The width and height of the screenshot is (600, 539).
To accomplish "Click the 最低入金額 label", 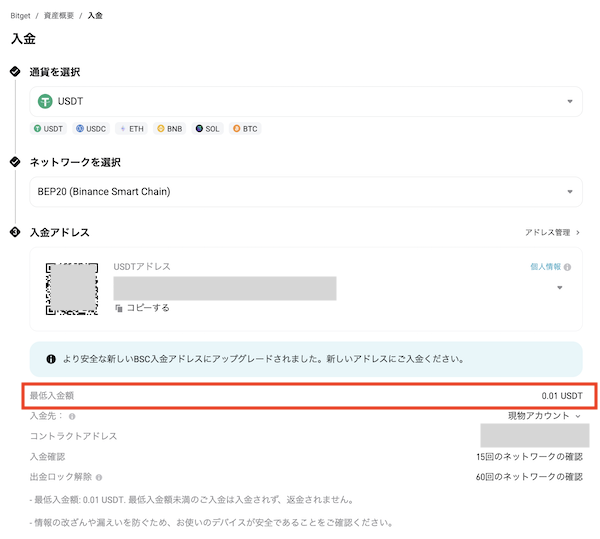I will click(x=52, y=396).
